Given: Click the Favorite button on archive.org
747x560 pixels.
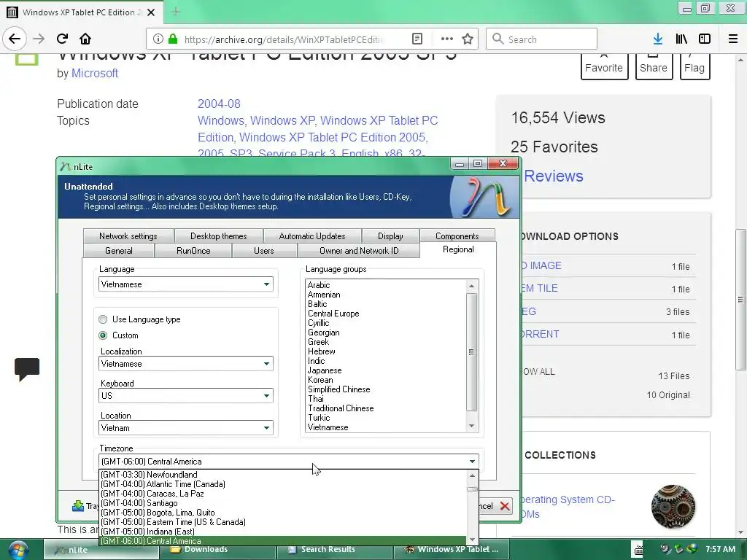Looking at the screenshot, I should coord(604,66).
